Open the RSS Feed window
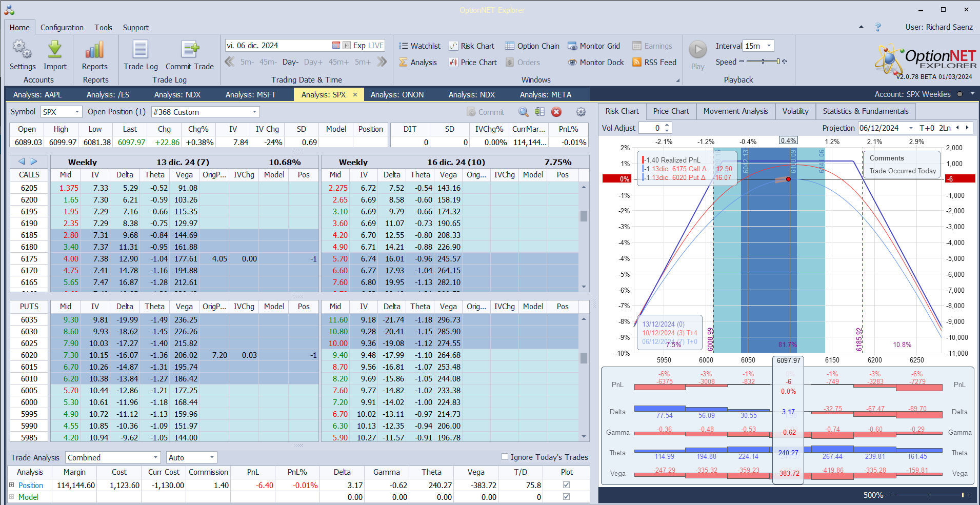980x505 pixels. (x=654, y=62)
